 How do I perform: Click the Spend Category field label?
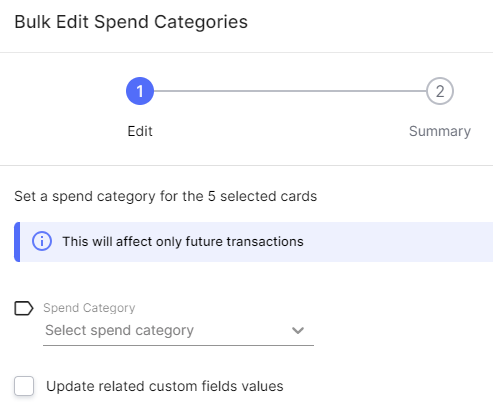[x=89, y=308]
